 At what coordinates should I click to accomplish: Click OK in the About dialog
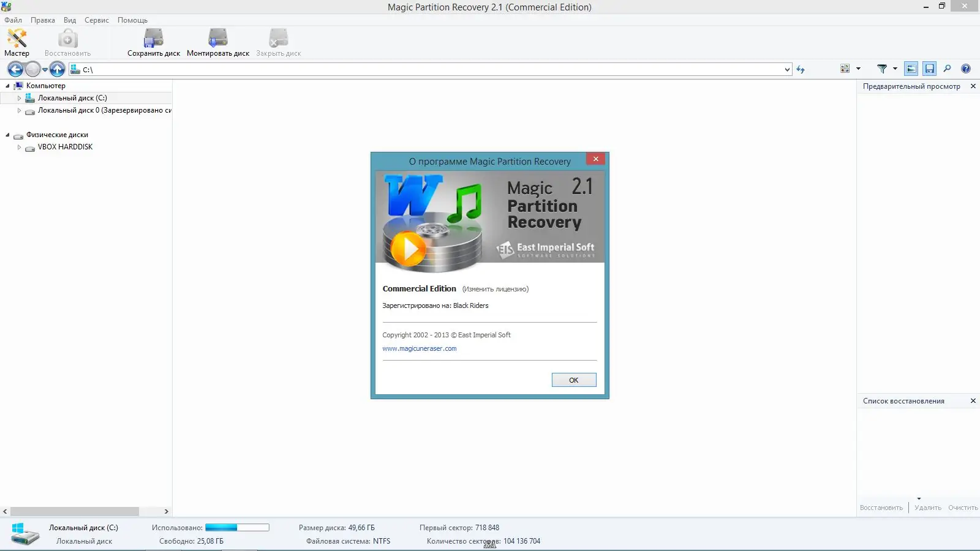coord(574,380)
